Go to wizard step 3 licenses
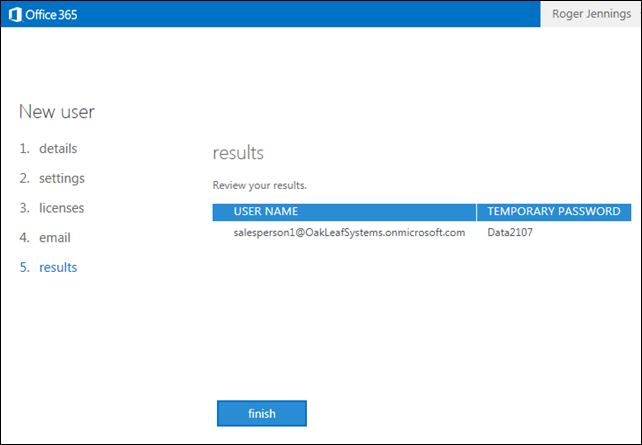 pos(52,208)
